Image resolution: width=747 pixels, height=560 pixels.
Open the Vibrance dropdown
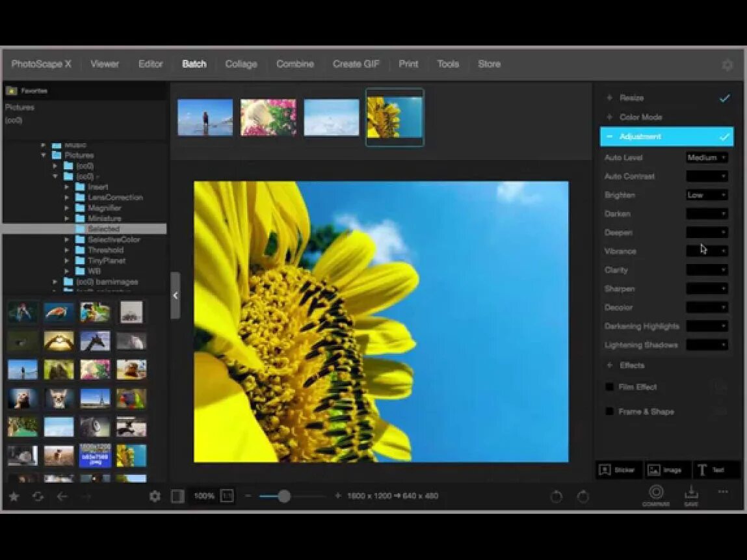(707, 250)
